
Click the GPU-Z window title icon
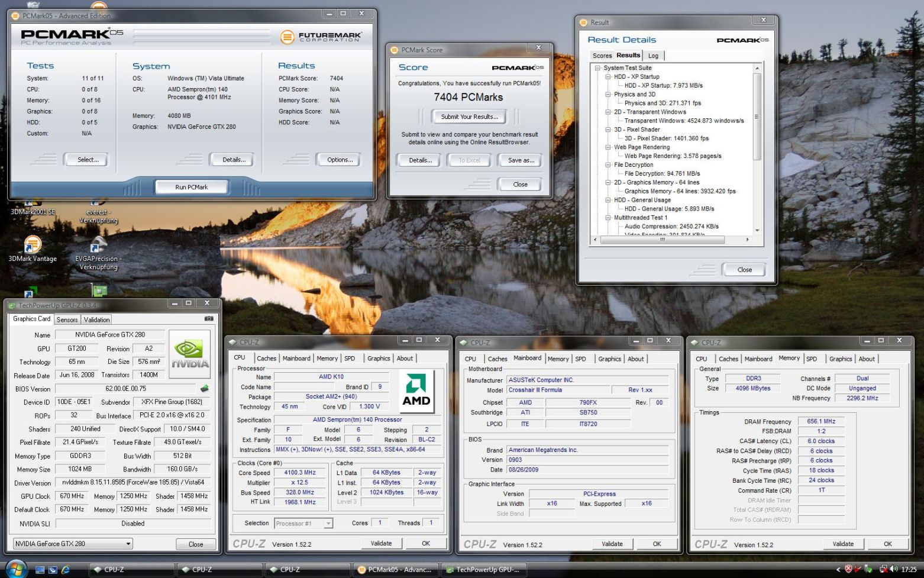12,305
